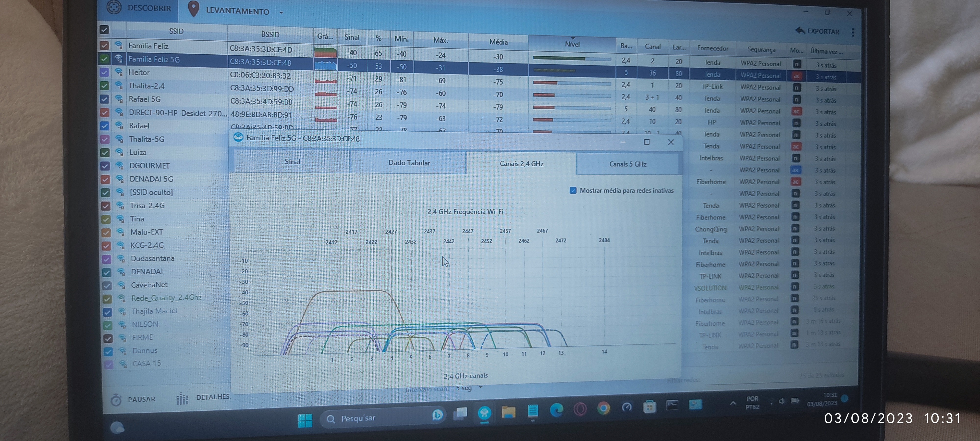Toggle the checkbox for Familia Feliz
This screenshot has height=441, width=980.
pyautogui.click(x=104, y=45)
